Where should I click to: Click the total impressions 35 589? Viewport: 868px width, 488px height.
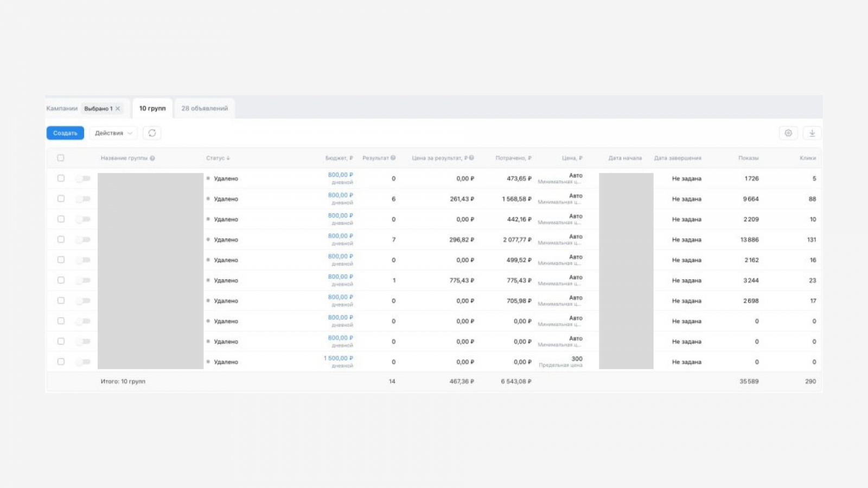749,382
